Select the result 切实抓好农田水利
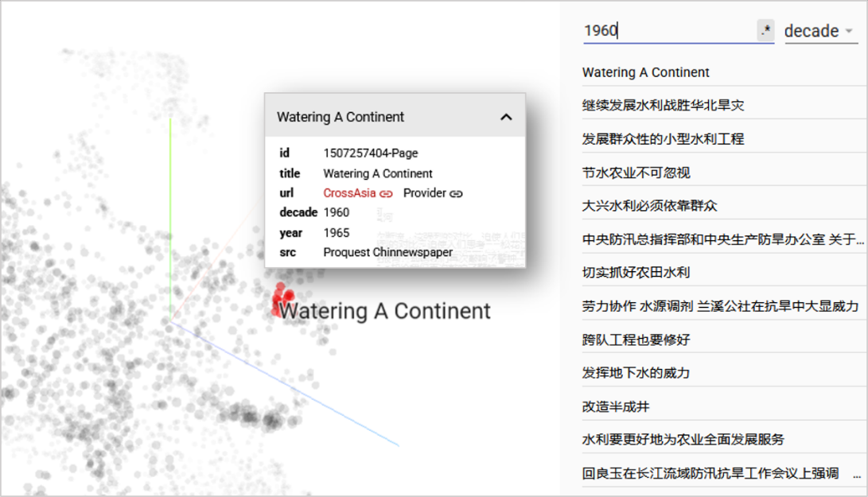 point(636,273)
